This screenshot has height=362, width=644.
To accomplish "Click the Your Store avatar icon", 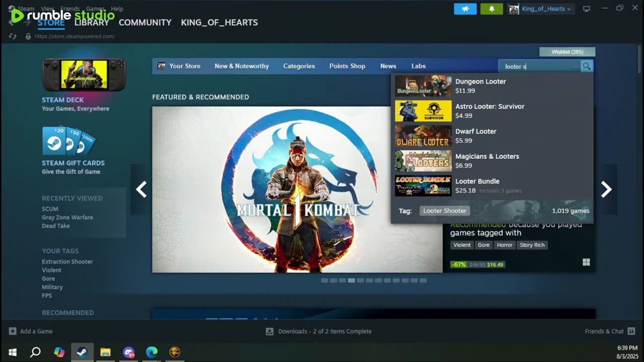I will (162, 66).
